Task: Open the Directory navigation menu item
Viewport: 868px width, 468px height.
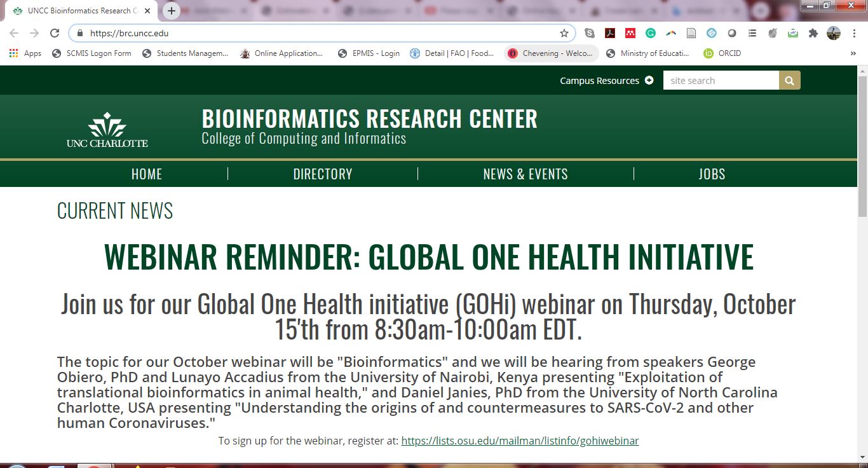Action: [x=322, y=174]
